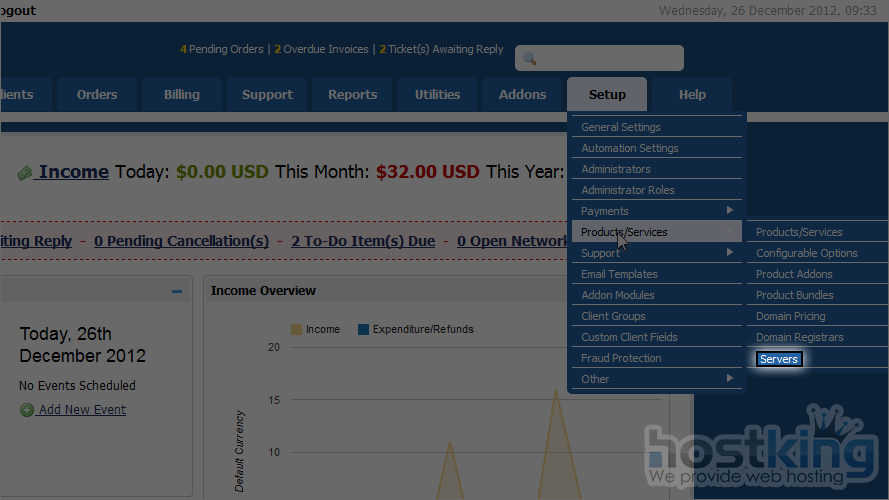This screenshot has height=500, width=889.
Task: Follow the Overdue Invoices link
Action: [320, 49]
